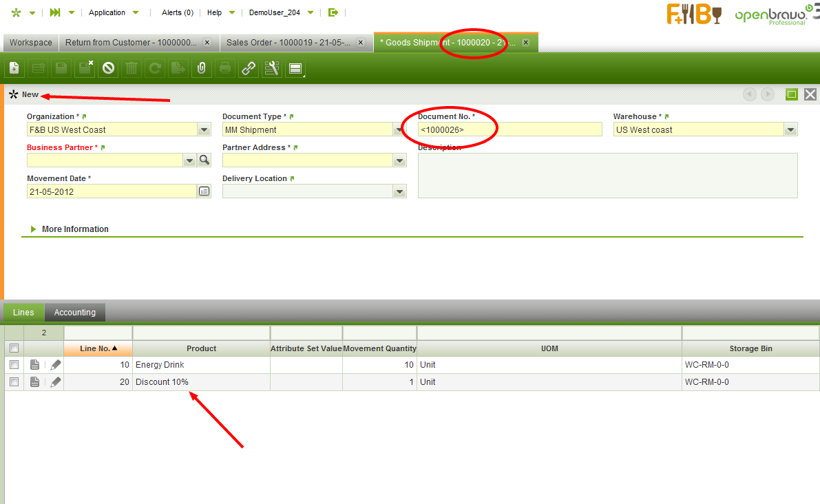Viewport: 820px width, 504px height.
Task: Open the Movement Date calendar picker
Action: point(204,191)
